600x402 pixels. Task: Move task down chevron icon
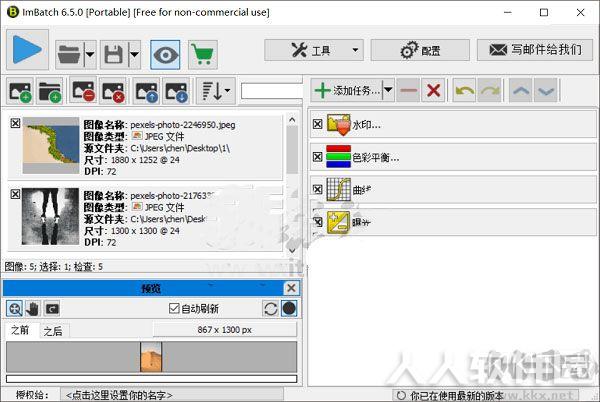[546, 90]
